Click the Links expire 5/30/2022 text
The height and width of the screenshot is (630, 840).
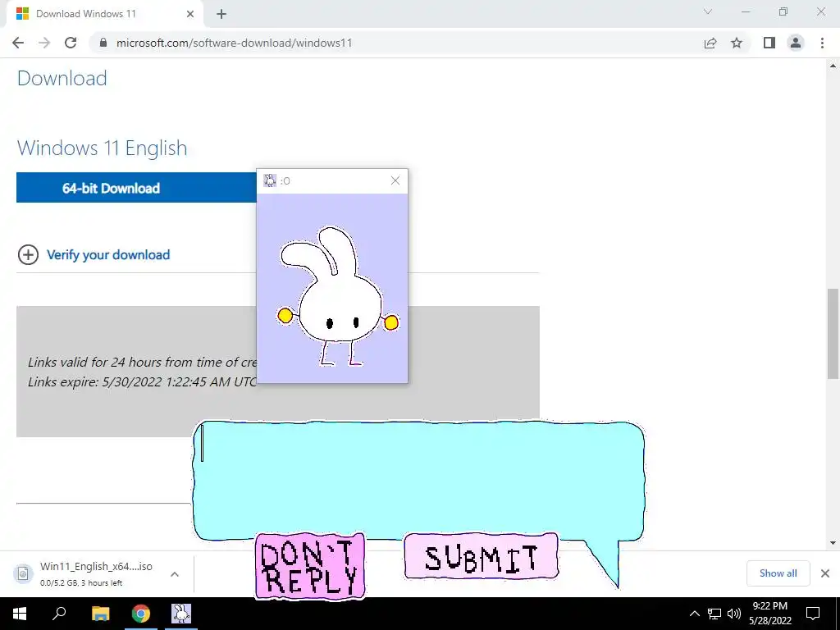point(142,382)
